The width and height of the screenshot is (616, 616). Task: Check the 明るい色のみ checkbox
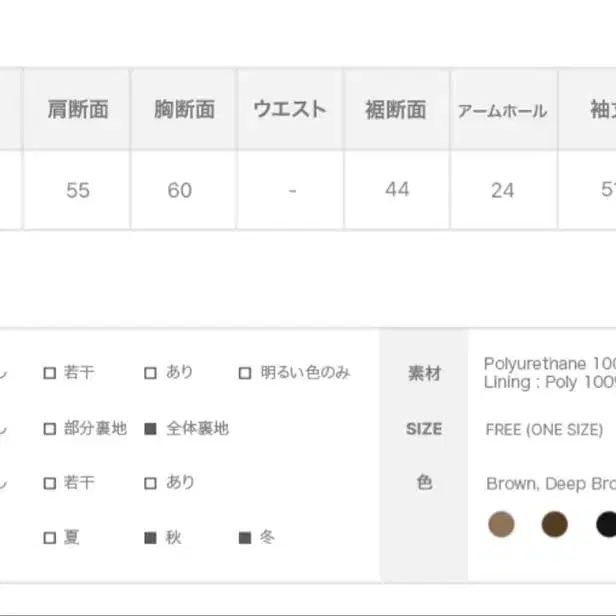[x=245, y=374]
